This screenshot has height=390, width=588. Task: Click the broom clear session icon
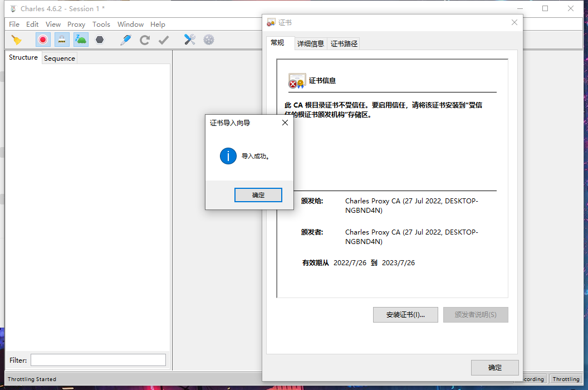coord(17,40)
